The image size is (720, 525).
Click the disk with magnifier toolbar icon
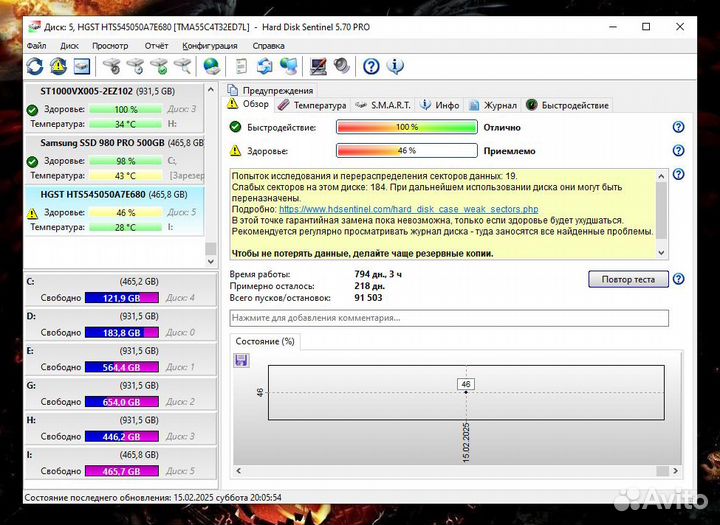pyautogui.click(x=183, y=67)
